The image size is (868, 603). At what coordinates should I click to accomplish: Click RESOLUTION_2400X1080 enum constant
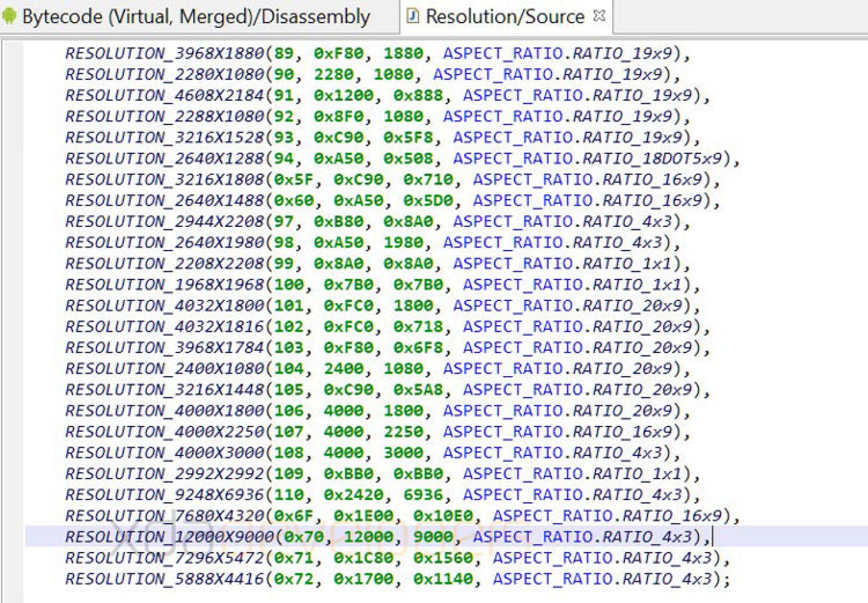pyautogui.click(x=165, y=368)
